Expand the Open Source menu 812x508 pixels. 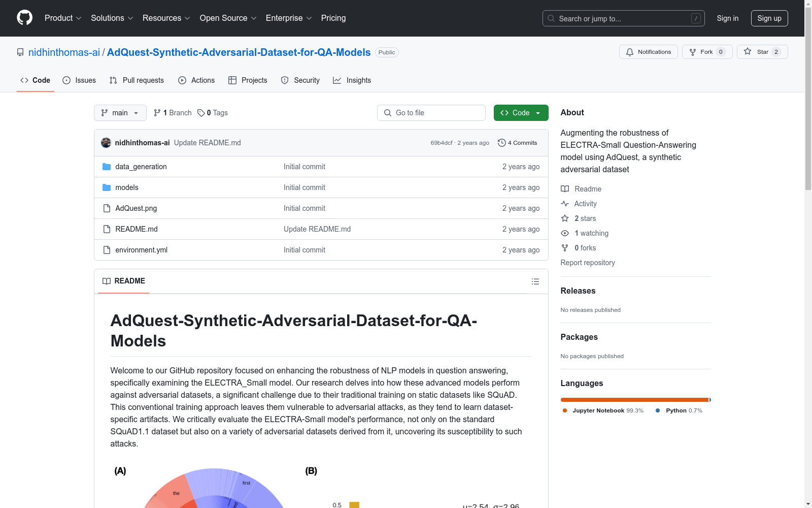tap(228, 18)
